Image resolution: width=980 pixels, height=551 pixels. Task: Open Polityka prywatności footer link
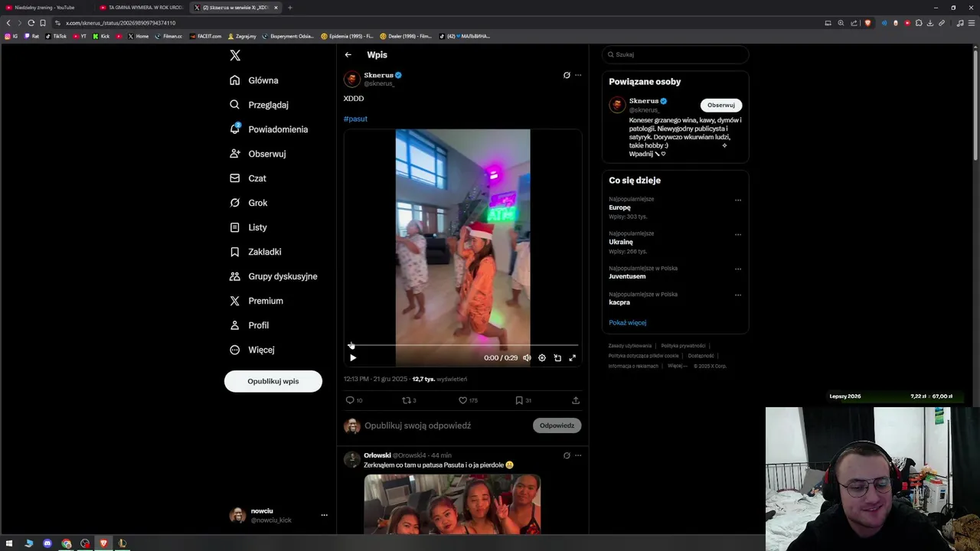click(683, 346)
